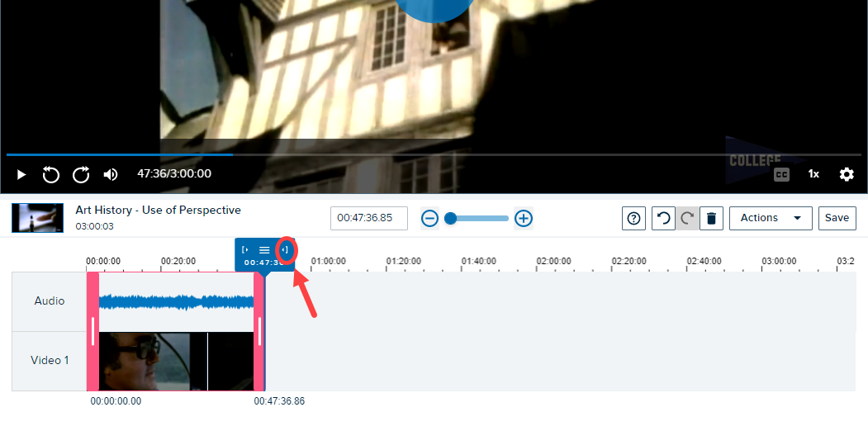Screen dimensions: 868x426
Task: Skip forward with the forward-arrow icon
Action: [x=82, y=175]
